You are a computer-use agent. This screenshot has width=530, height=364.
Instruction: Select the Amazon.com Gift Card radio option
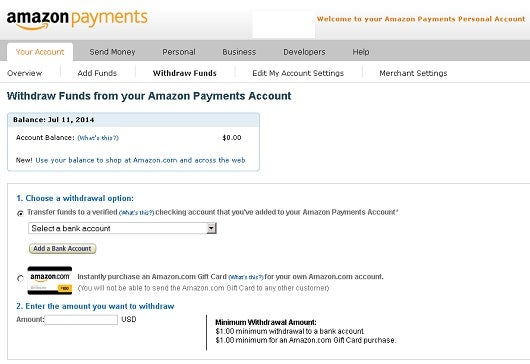click(x=20, y=278)
